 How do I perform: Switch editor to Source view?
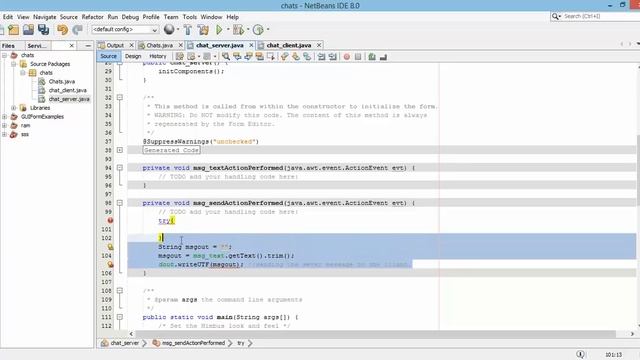point(108,56)
